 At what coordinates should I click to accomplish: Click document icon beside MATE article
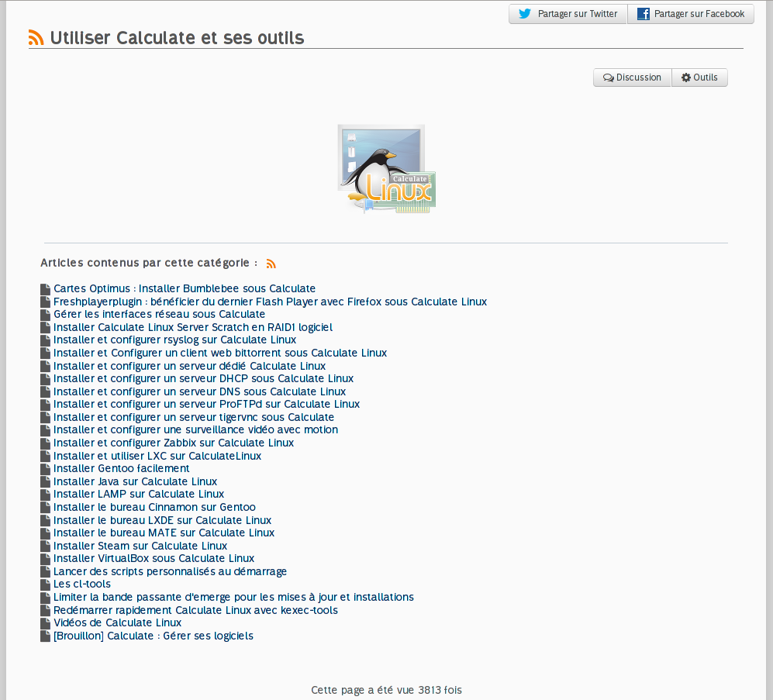pyautogui.click(x=45, y=533)
